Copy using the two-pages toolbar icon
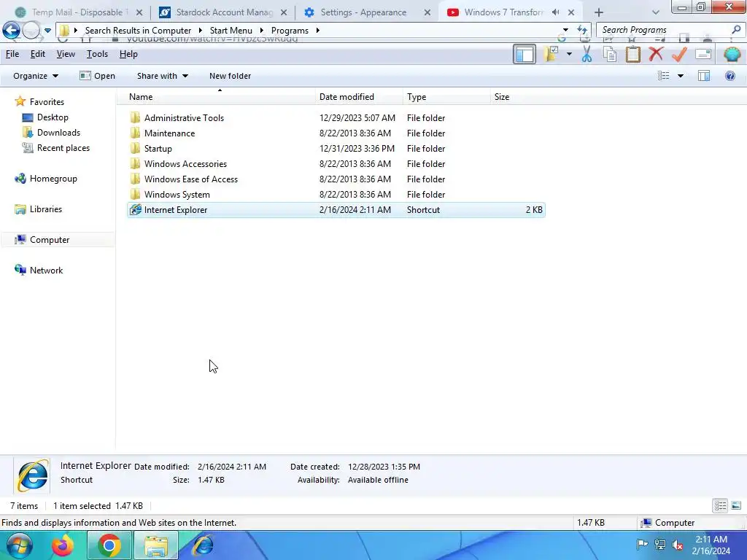This screenshot has width=747, height=560. (x=609, y=54)
